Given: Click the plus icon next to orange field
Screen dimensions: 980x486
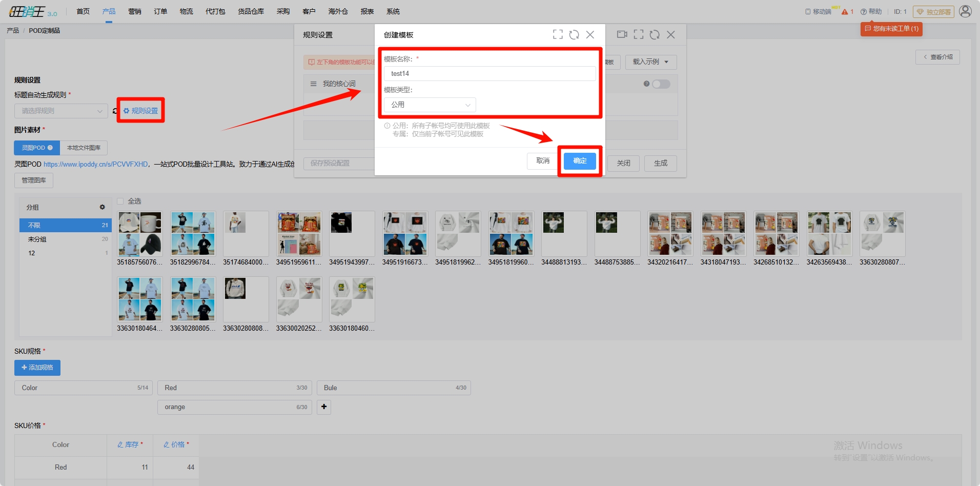Looking at the screenshot, I should (x=324, y=407).
